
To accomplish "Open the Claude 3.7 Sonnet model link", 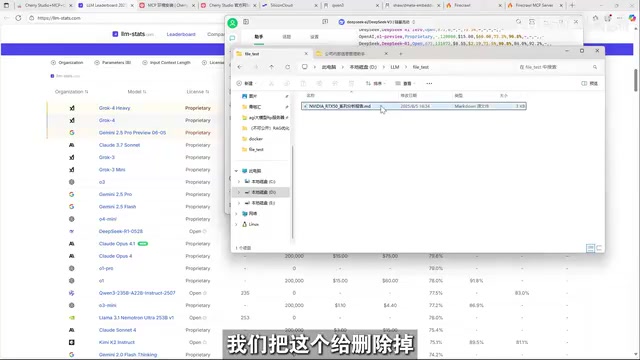I will [119, 145].
